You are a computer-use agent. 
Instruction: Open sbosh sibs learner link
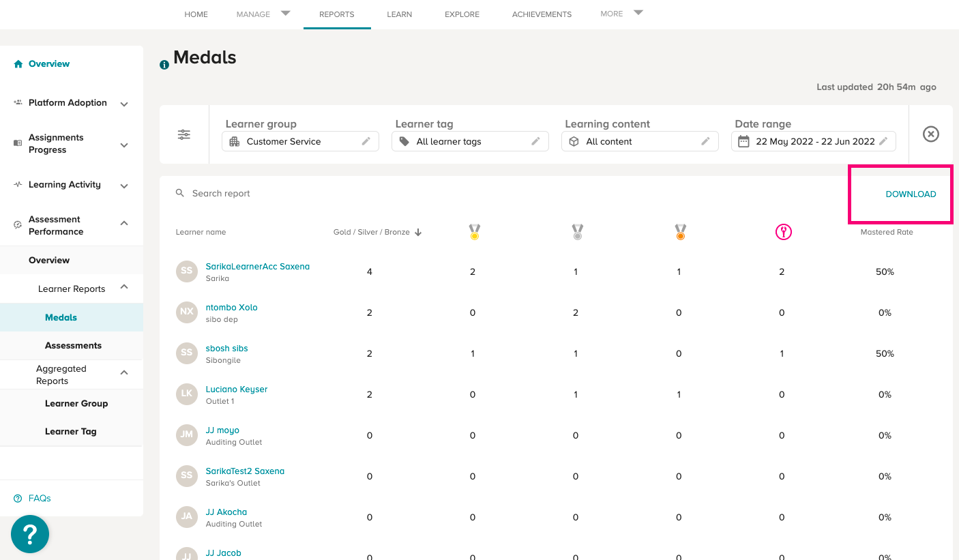(x=227, y=349)
